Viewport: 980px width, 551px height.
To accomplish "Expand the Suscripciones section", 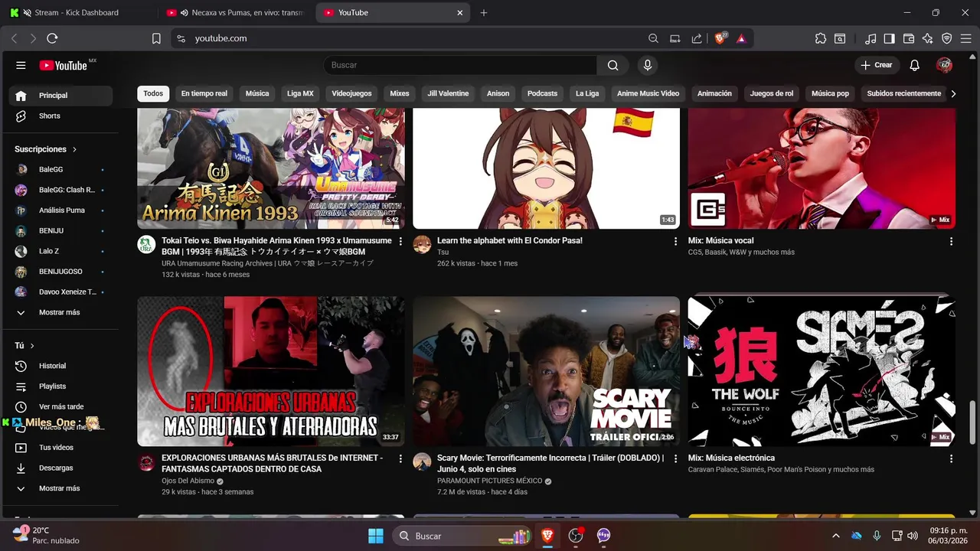I will [46, 149].
